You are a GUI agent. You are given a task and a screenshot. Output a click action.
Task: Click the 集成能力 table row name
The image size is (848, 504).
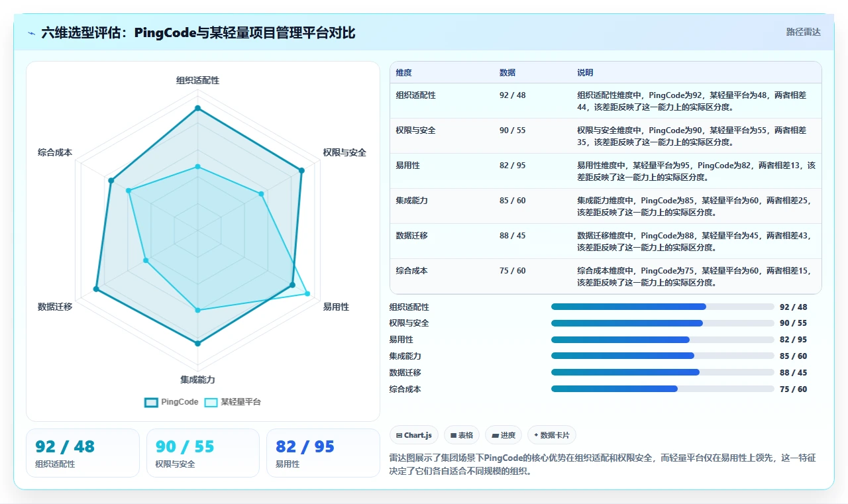412,201
